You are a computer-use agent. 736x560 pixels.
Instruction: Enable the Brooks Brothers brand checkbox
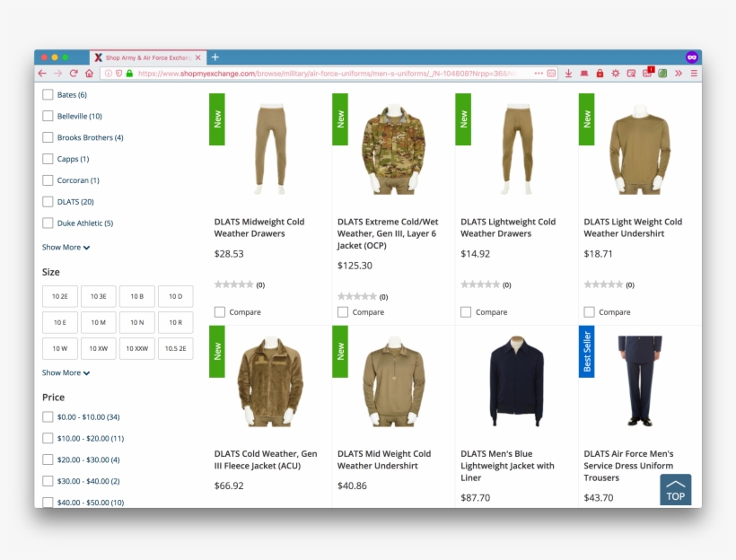[48, 137]
